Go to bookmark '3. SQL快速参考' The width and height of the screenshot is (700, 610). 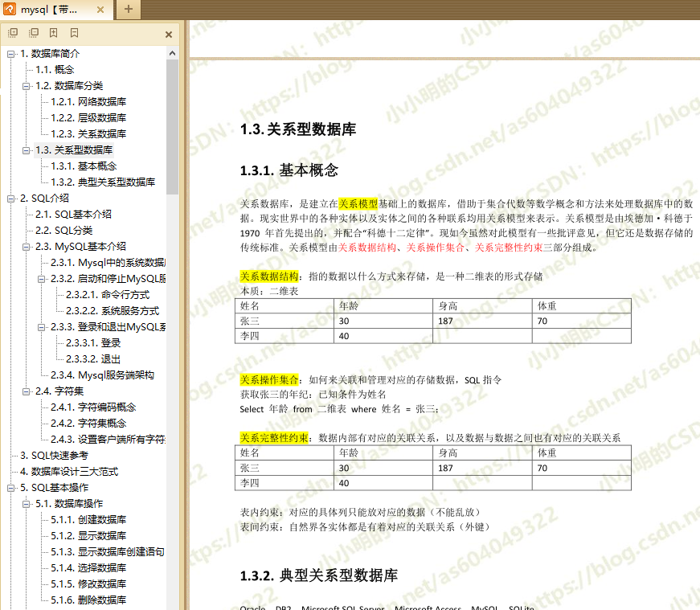[x=54, y=456]
